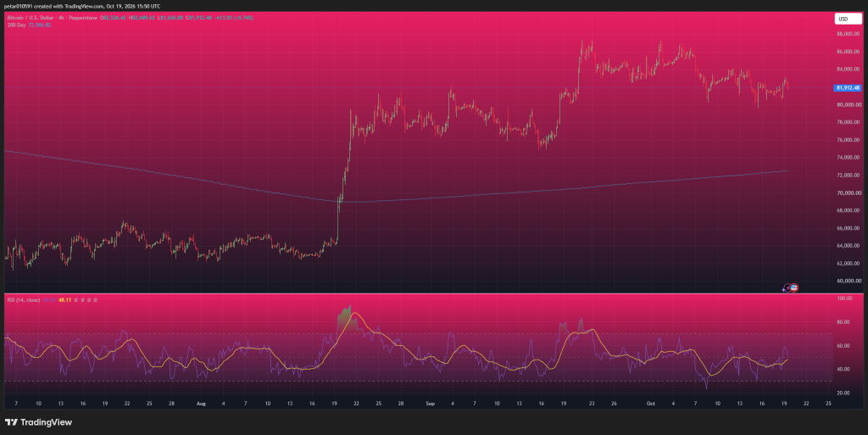Click the high price H82,689.62

(x=142, y=18)
